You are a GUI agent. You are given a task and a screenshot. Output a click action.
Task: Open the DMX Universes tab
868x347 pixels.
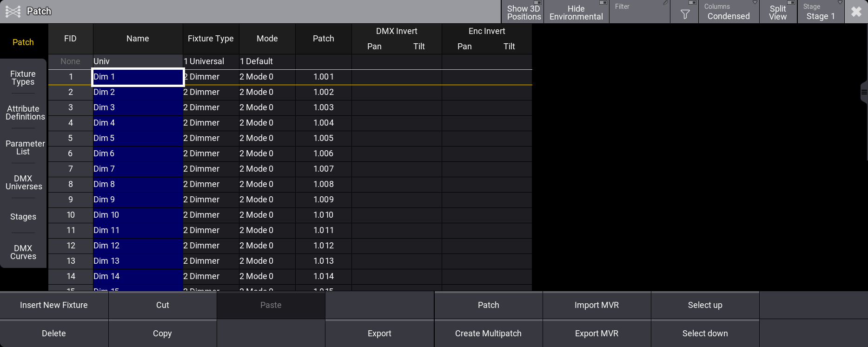(x=23, y=182)
